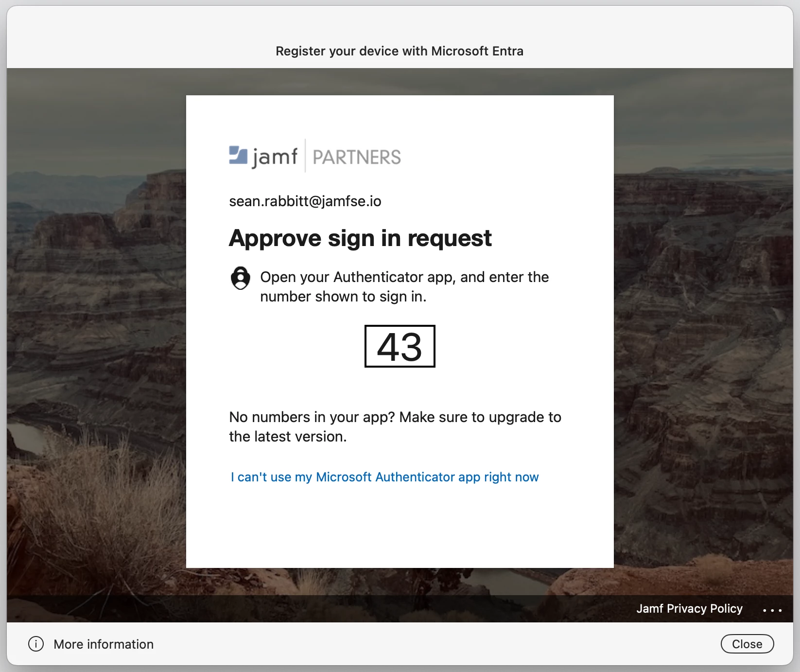The image size is (800, 672).
Task: Click the "Open your Authenticator app" instruction text
Action: pos(404,287)
